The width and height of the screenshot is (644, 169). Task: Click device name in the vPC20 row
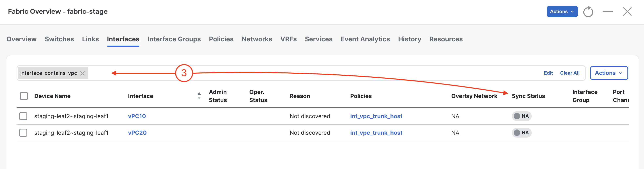coord(71,132)
